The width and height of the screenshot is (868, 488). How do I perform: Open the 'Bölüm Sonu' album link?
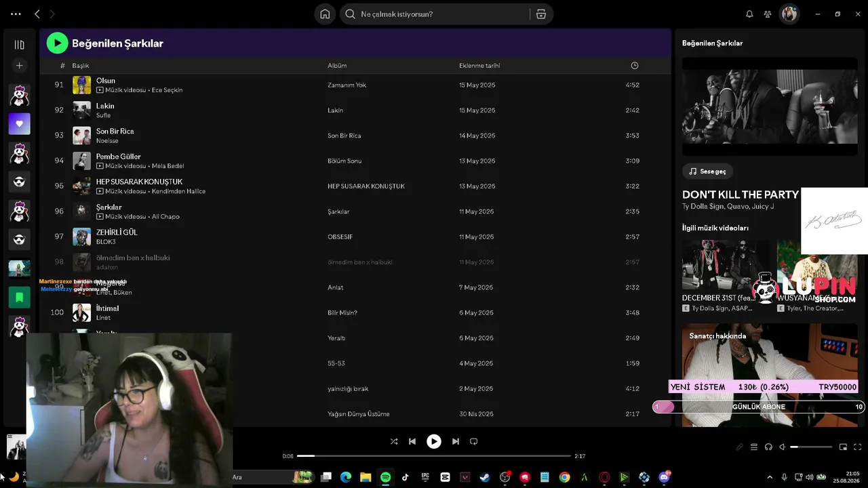coord(344,161)
